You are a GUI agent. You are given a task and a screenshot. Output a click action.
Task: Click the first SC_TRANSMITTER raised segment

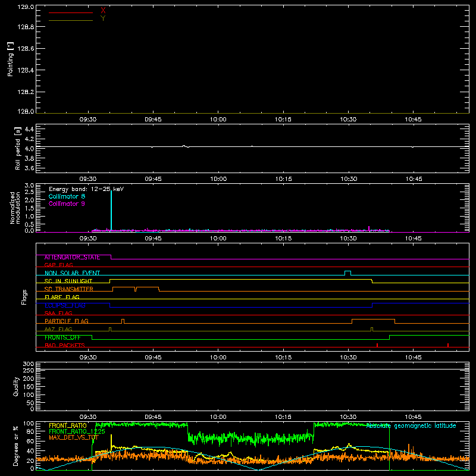pyautogui.click(x=124, y=287)
